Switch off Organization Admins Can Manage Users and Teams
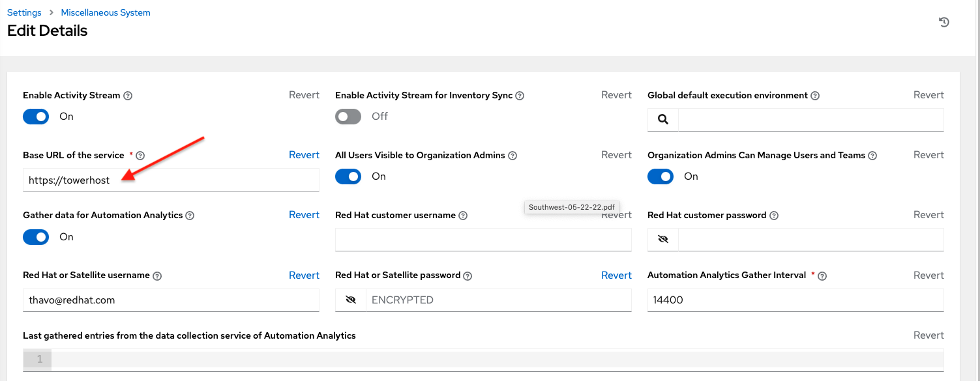 pyautogui.click(x=661, y=176)
